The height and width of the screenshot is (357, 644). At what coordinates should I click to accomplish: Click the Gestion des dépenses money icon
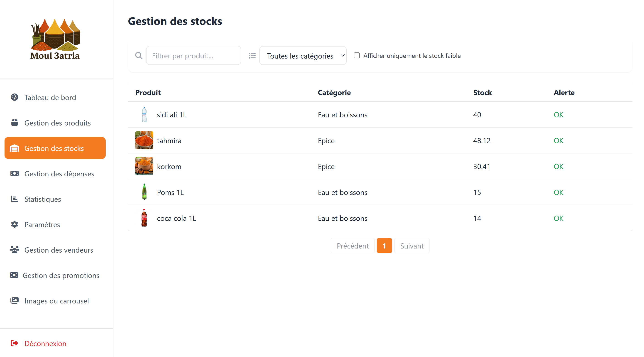tap(15, 174)
